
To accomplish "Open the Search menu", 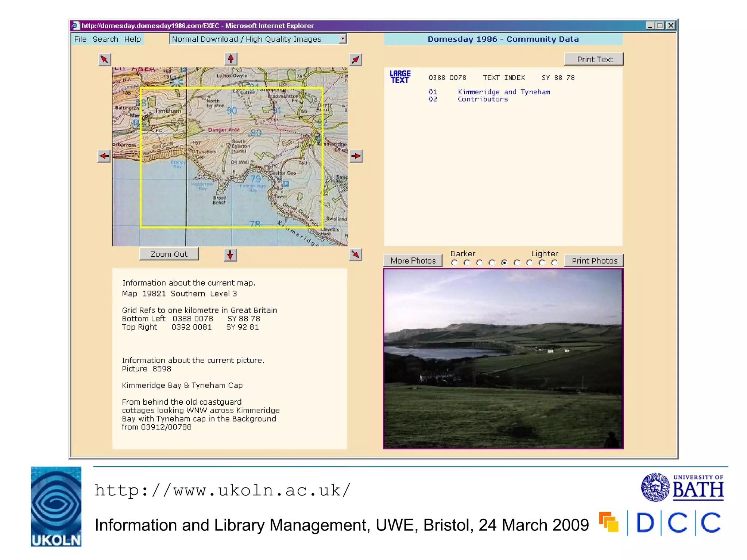I will 105,39.
